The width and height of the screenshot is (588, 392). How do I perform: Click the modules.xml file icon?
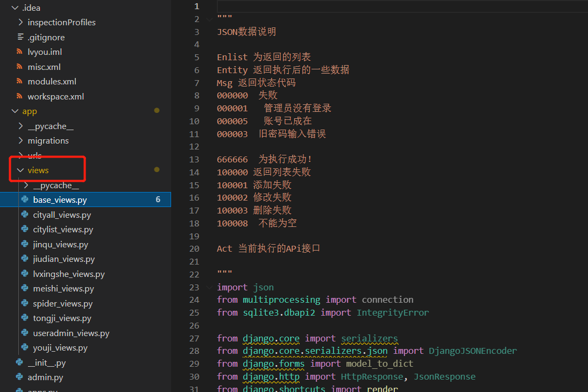tap(19, 81)
